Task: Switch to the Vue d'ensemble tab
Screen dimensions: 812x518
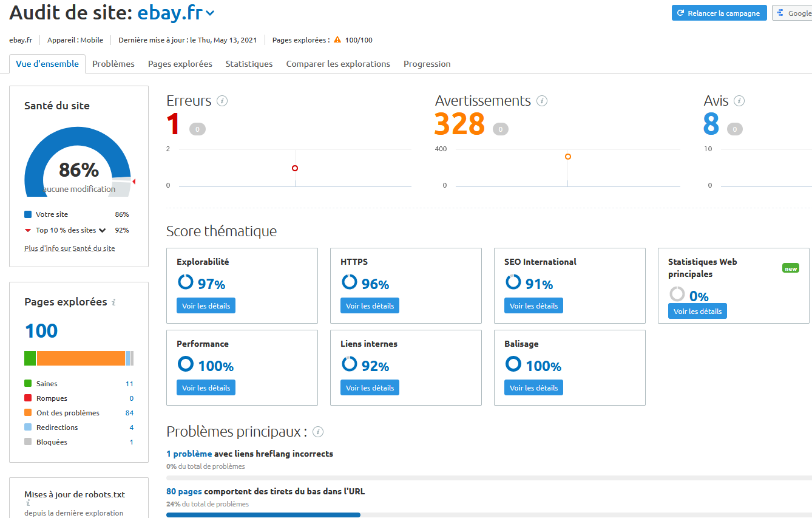Action: point(47,63)
